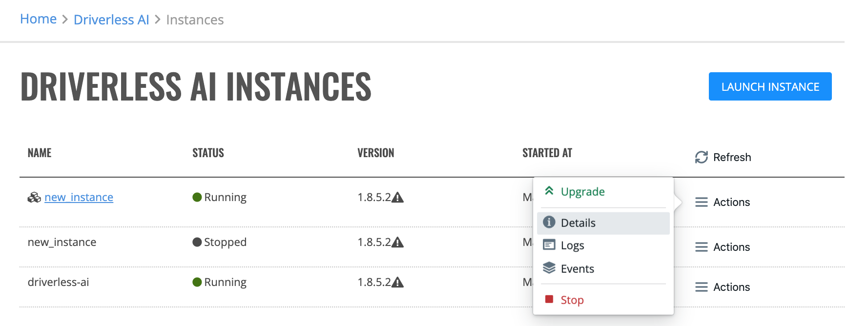868x326 pixels.
Task: Click the Launch Instance button
Action: tap(770, 86)
